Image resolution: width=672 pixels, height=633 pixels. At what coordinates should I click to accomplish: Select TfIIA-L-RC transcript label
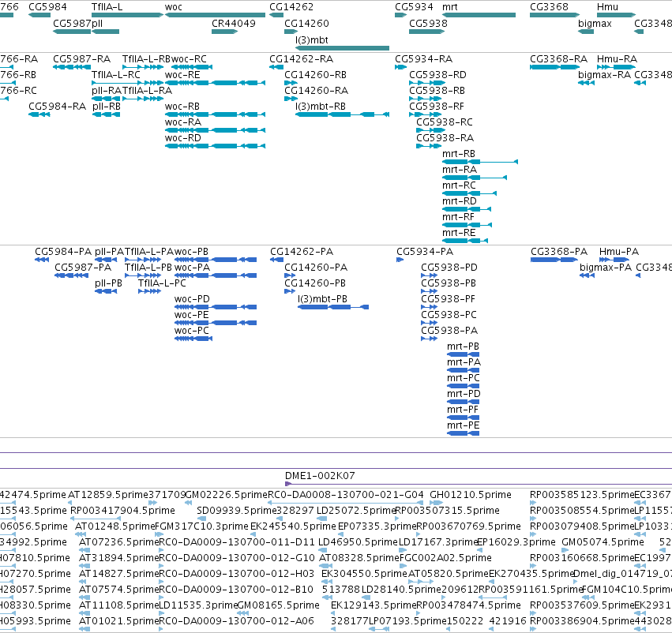[x=116, y=74]
